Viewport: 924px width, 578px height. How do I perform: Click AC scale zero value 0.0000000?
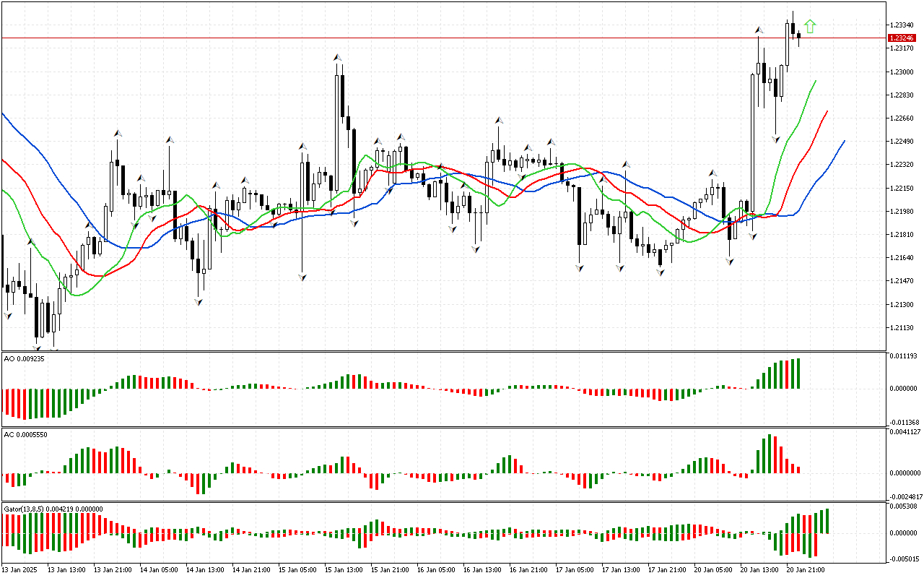pos(906,473)
